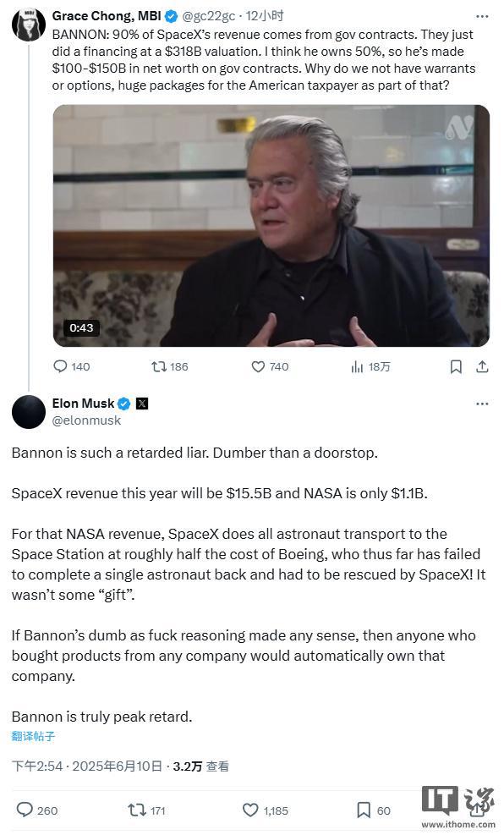Open more options on Grace Chong's post
The image size is (504, 835).
(x=482, y=17)
